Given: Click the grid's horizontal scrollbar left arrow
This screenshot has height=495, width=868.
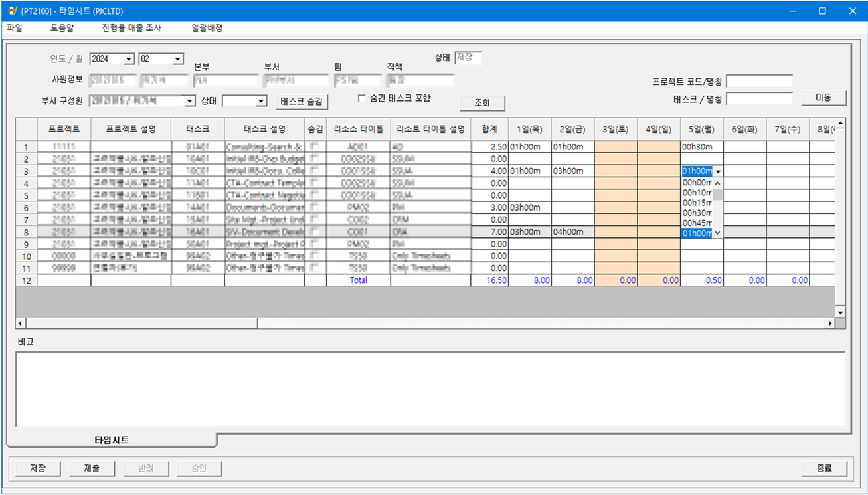Looking at the screenshot, I should pyautogui.click(x=21, y=324).
